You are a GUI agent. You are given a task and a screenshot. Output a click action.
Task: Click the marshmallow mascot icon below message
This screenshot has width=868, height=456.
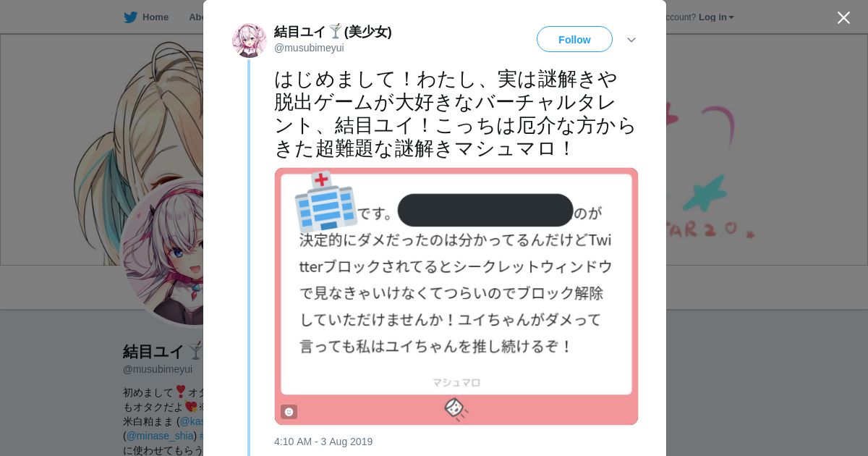tap(455, 409)
